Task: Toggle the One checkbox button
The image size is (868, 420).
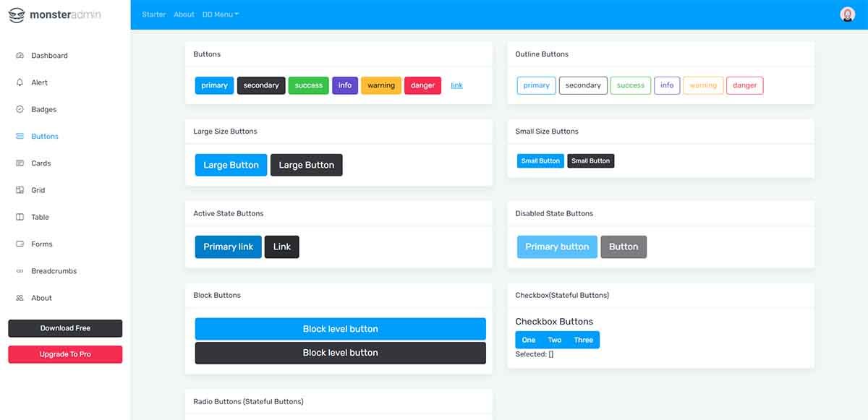Action: pyautogui.click(x=529, y=340)
